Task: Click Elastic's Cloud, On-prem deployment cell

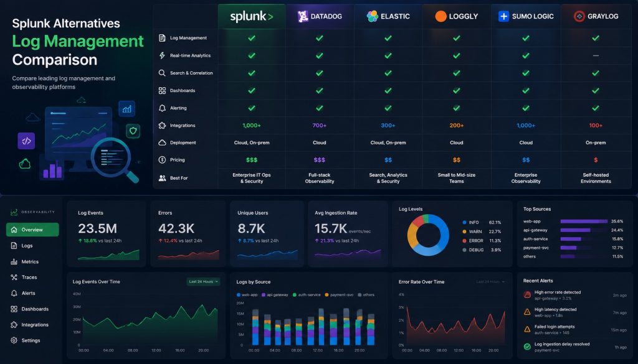Action: pyautogui.click(x=388, y=142)
